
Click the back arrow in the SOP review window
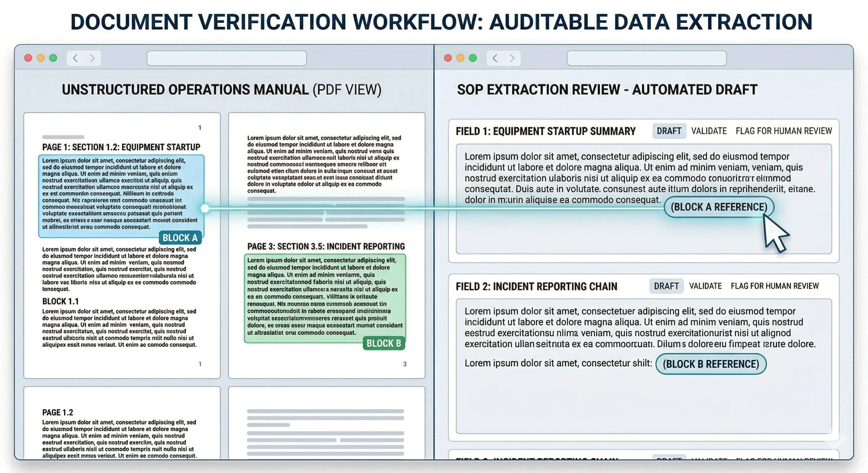coord(495,58)
